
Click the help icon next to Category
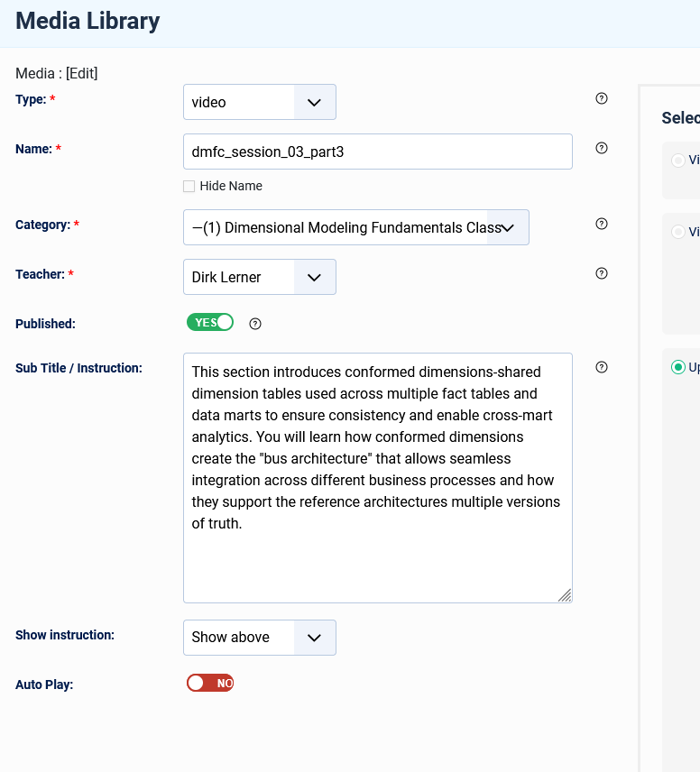click(x=602, y=224)
